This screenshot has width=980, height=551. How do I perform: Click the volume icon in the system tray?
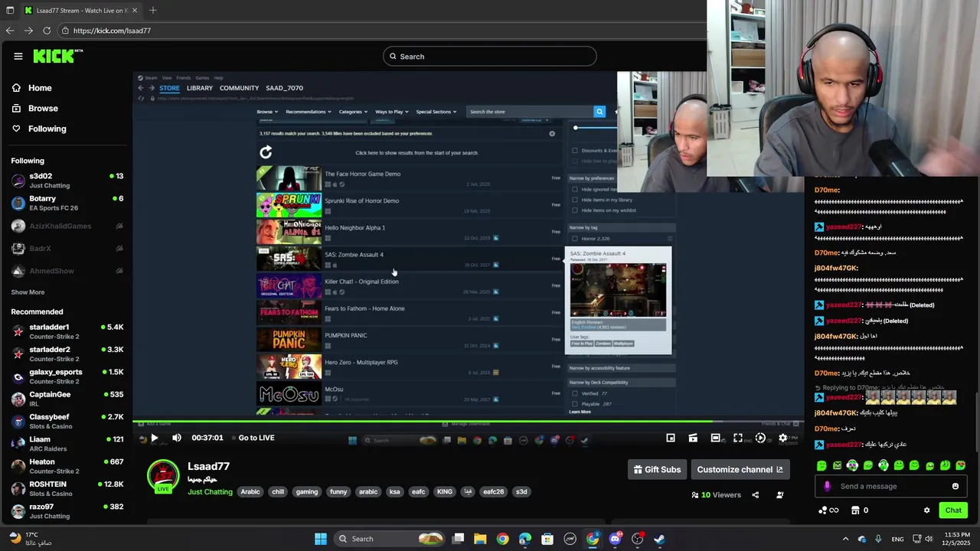pyautogui.click(x=928, y=539)
